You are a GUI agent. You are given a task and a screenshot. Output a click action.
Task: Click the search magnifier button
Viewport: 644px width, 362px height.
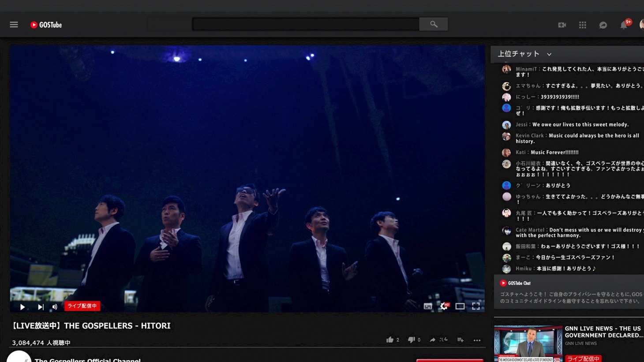tap(434, 24)
